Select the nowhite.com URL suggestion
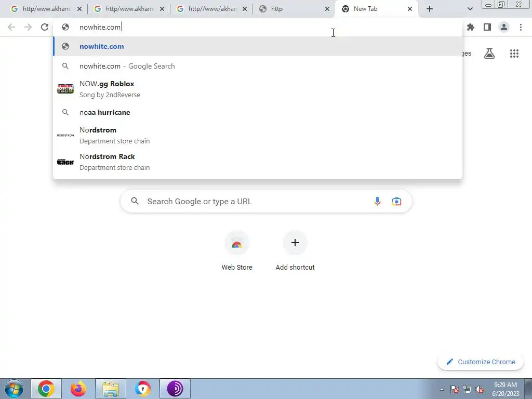This screenshot has width=532, height=399. pos(258,46)
